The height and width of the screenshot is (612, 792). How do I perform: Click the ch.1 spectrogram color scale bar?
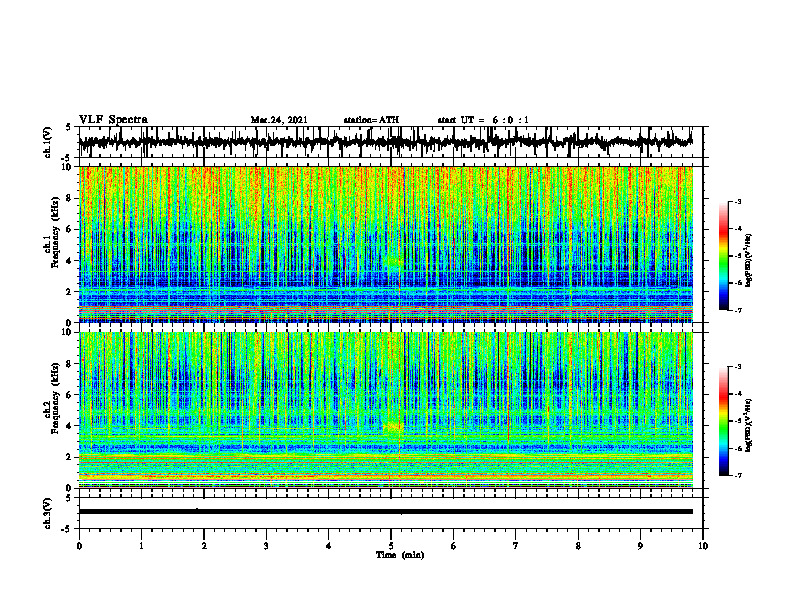(x=724, y=256)
